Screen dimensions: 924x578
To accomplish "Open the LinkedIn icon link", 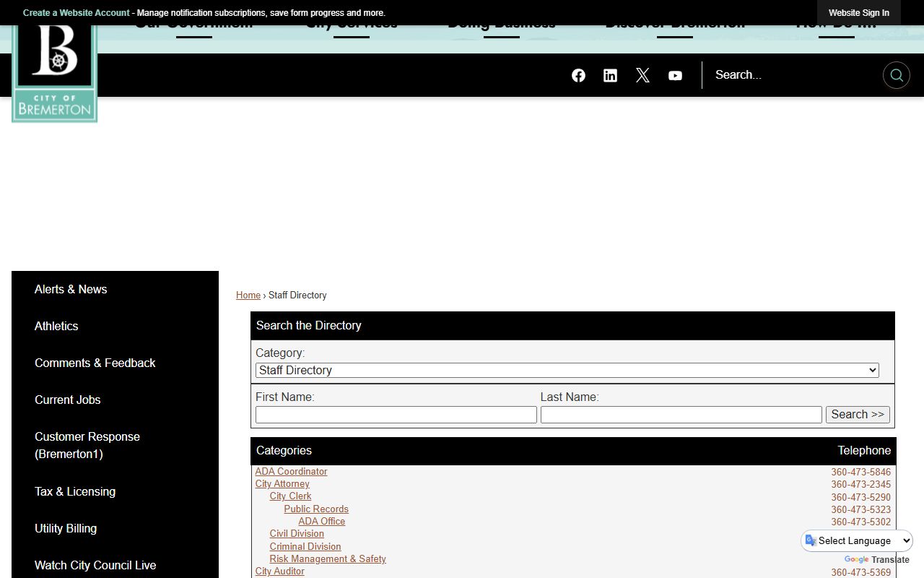I will coord(610,75).
